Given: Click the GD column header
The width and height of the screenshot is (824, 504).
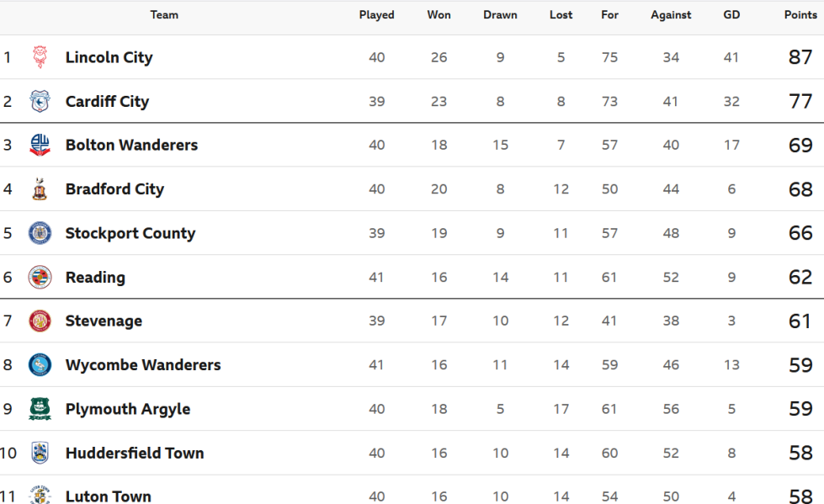Looking at the screenshot, I should click(x=731, y=14).
